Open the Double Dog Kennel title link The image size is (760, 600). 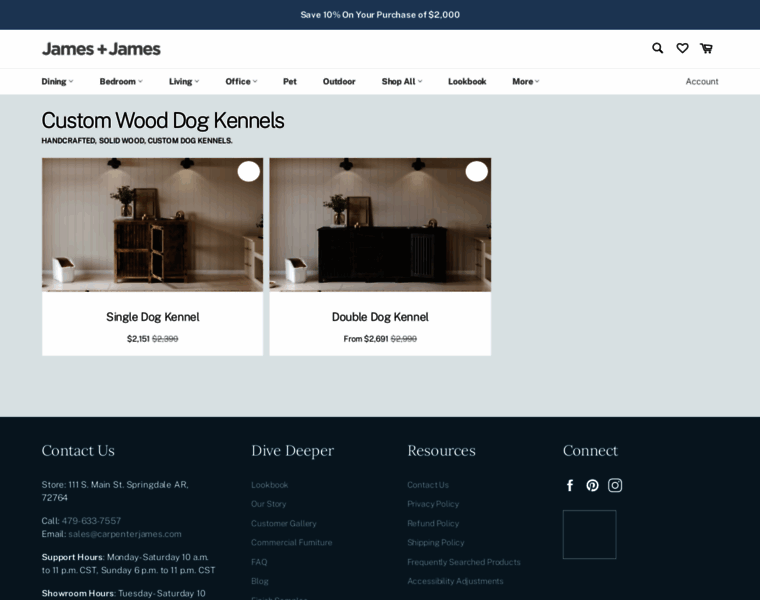tap(380, 317)
